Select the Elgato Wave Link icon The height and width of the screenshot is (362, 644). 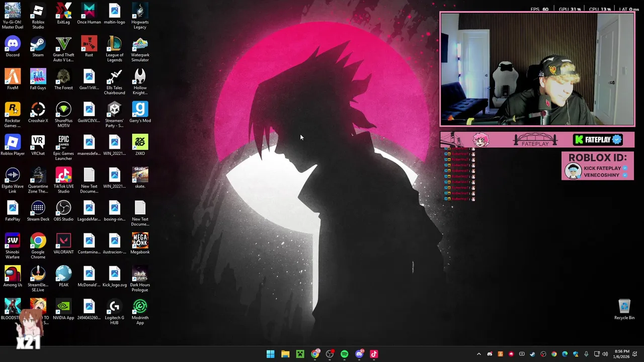pyautogui.click(x=13, y=180)
